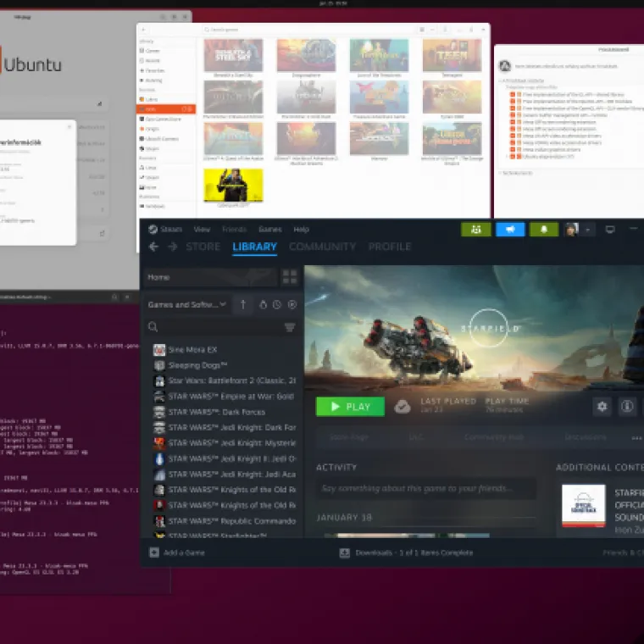Click the green Steam friends icon button

pyautogui.click(x=475, y=229)
